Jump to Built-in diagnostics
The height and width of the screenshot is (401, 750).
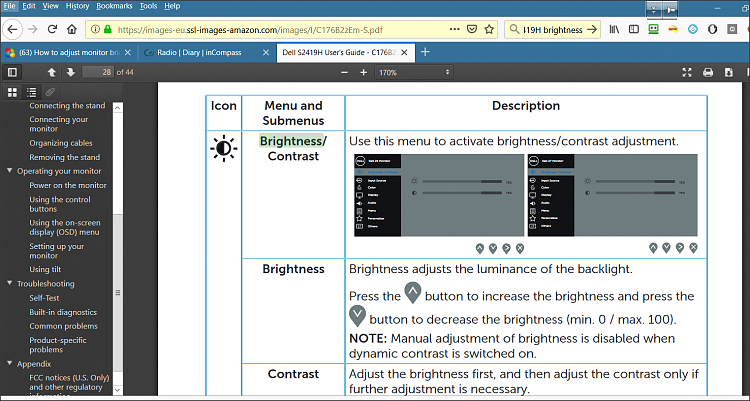point(63,312)
